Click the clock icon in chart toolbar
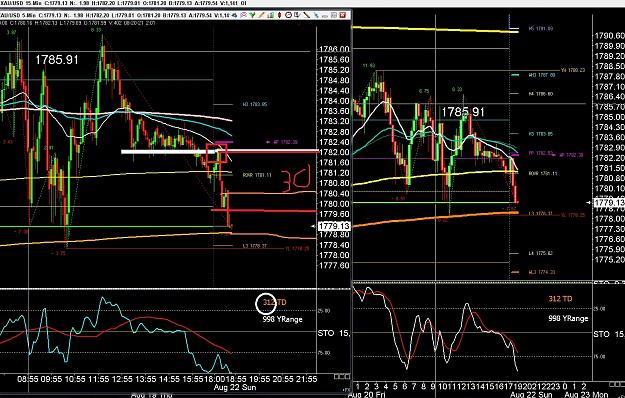625x398 pixels. click(x=288, y=15)
